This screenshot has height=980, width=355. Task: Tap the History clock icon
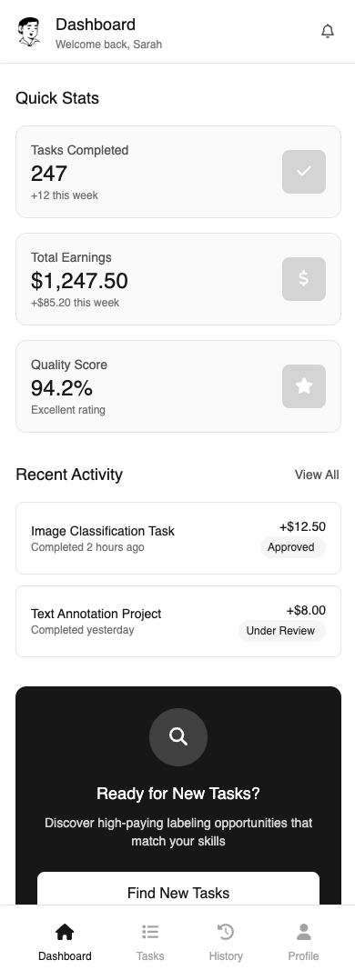pyautogui.click(x=226, y=932)
